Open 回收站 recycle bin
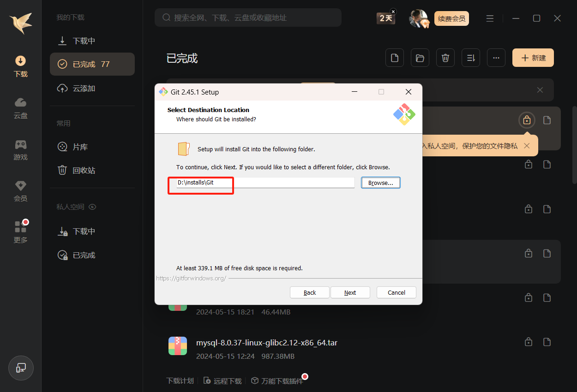 (92, 170)
